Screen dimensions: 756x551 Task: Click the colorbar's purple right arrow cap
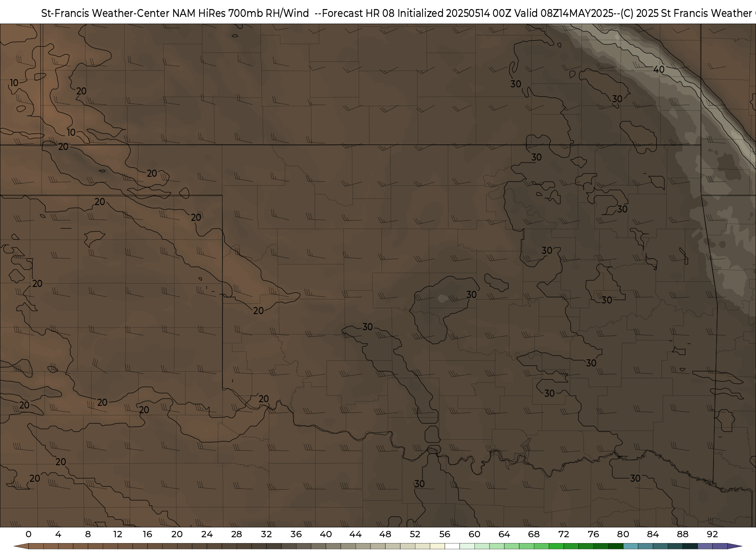(734, 546)
